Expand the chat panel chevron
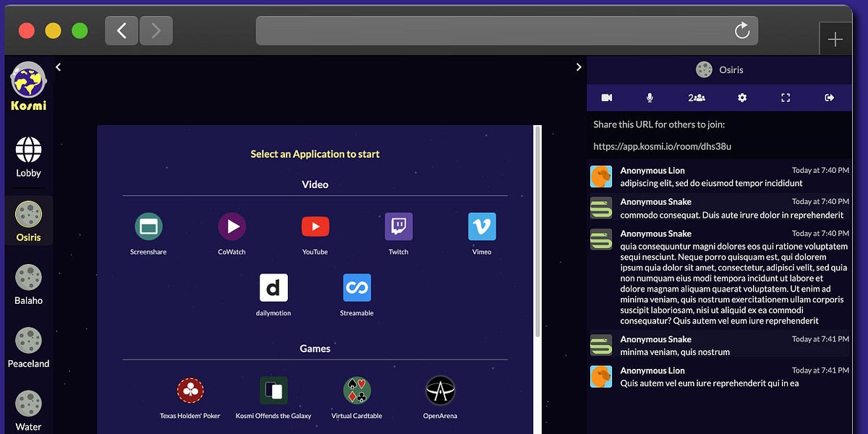This screenshot has width=868, height=434. pyautogui.click(x=578, y=67)
